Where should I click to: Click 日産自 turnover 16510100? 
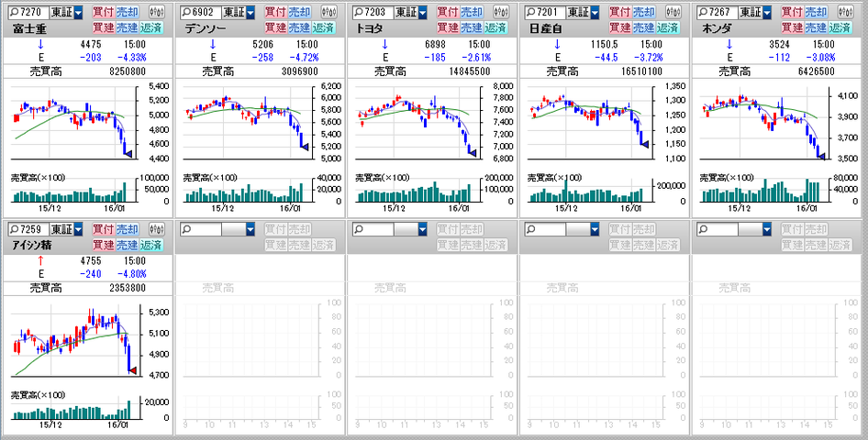point(640,71)
